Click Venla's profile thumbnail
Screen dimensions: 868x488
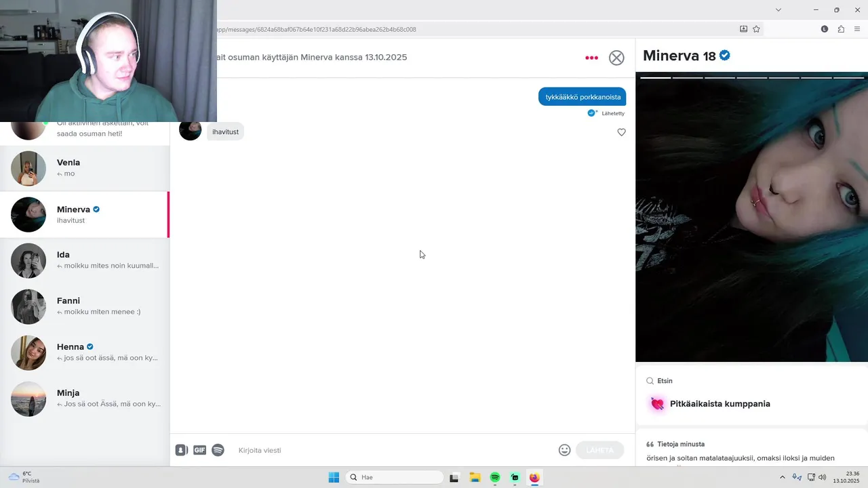28,168
